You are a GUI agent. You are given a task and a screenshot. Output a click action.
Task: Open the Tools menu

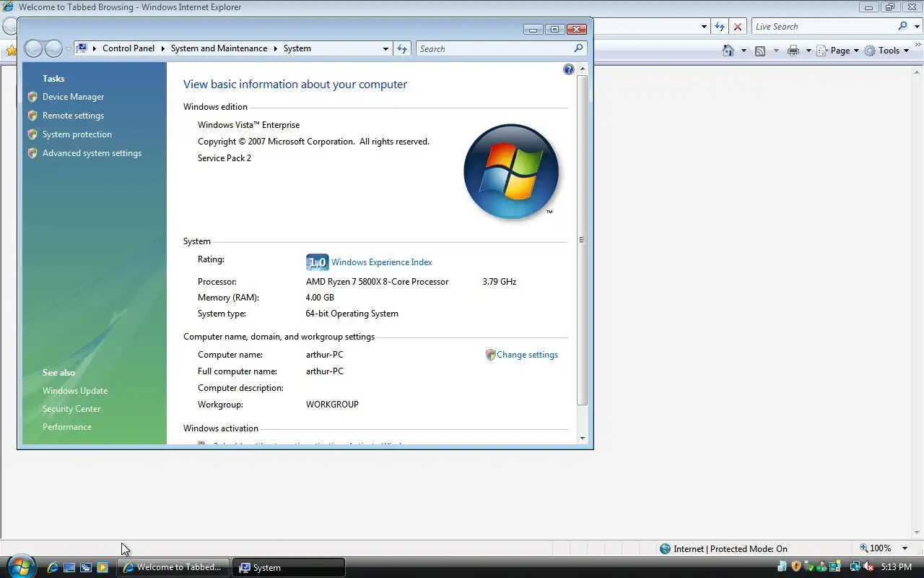[887, 51]
